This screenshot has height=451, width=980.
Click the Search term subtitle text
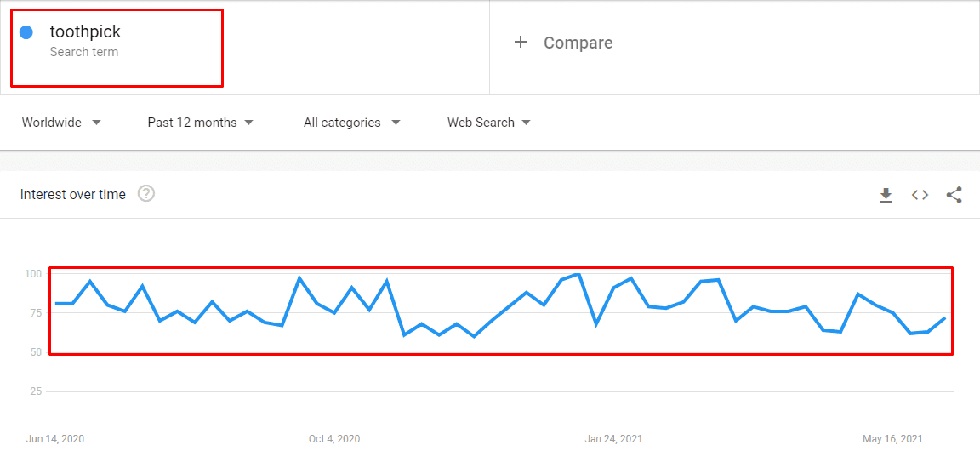click(x=83, y=52)
